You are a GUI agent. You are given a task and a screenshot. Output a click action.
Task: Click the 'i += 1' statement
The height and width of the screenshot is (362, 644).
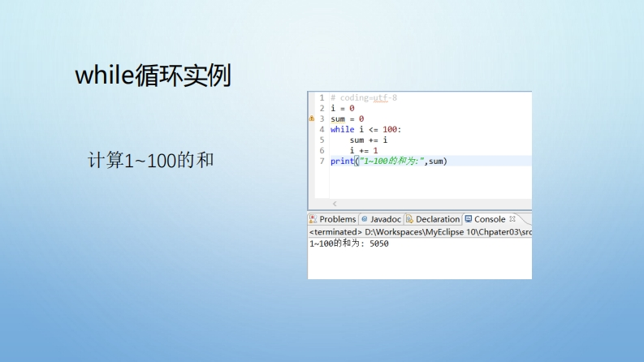(x=364, y=151)
